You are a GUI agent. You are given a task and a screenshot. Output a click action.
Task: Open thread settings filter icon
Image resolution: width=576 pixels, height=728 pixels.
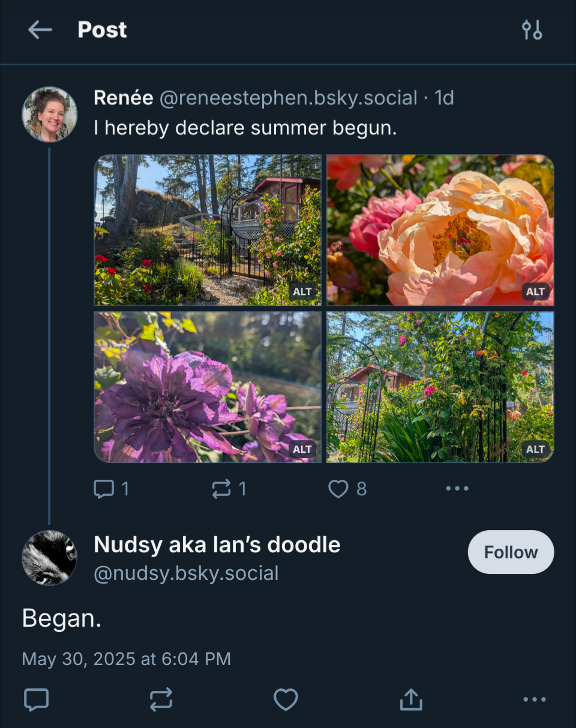click(x=532, y=30)
